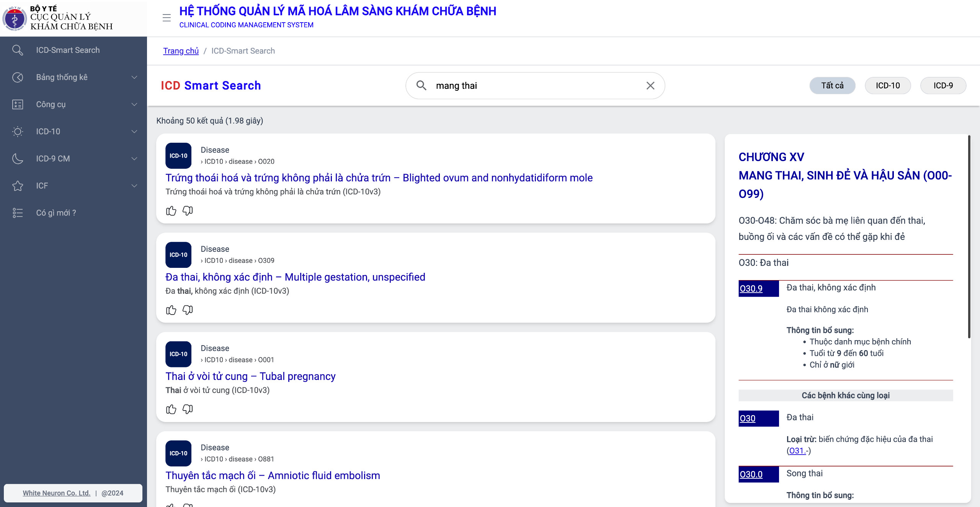Open the White Neuron Co. Ltd. link

point(56,493)
